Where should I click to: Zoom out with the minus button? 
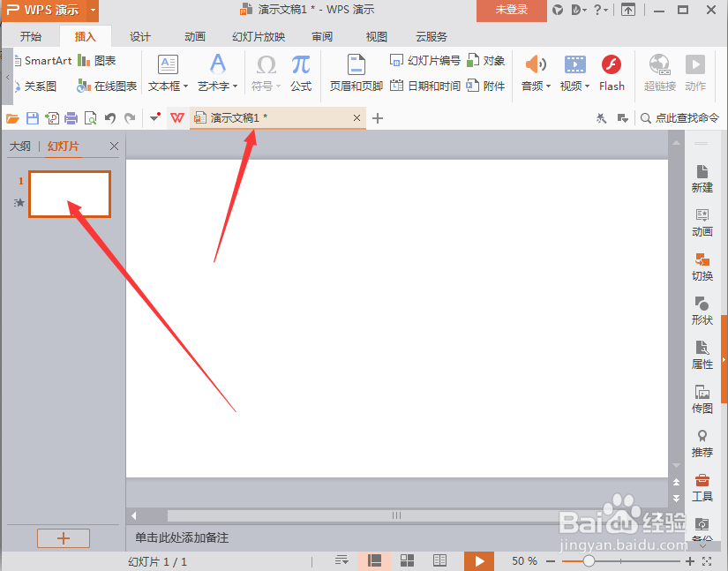(552, 561)
